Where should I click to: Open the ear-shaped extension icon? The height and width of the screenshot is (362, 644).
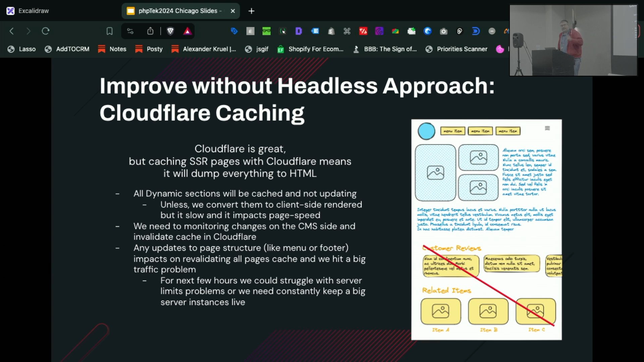pyautogui.click(x=460, y=31)
